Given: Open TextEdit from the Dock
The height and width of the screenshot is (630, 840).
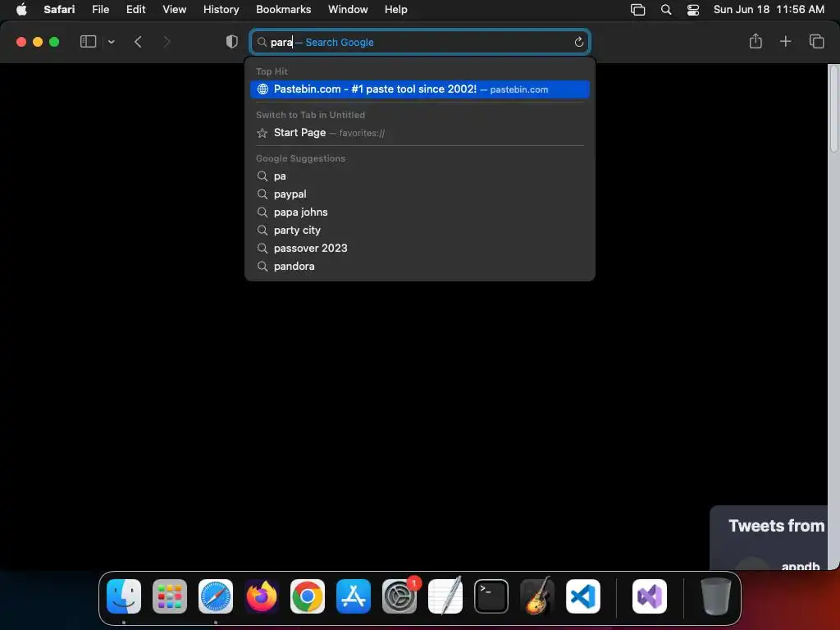Looking at the screenshot, I should (445, 596).
